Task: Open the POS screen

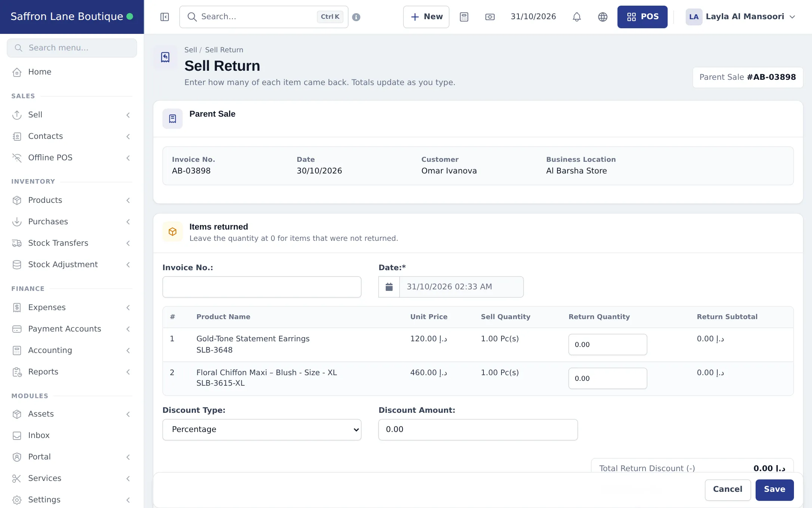Action: click(x=642, y=17)
